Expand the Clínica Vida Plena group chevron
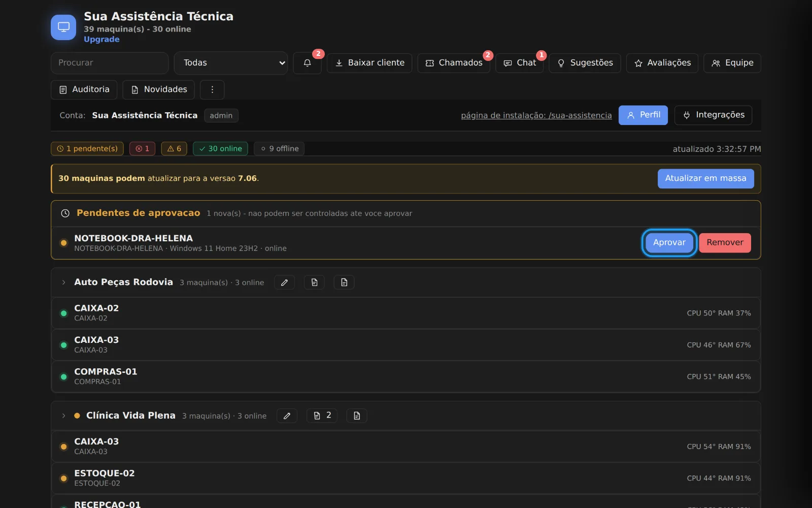The image size is (812, 508). [x=63, y=416]
